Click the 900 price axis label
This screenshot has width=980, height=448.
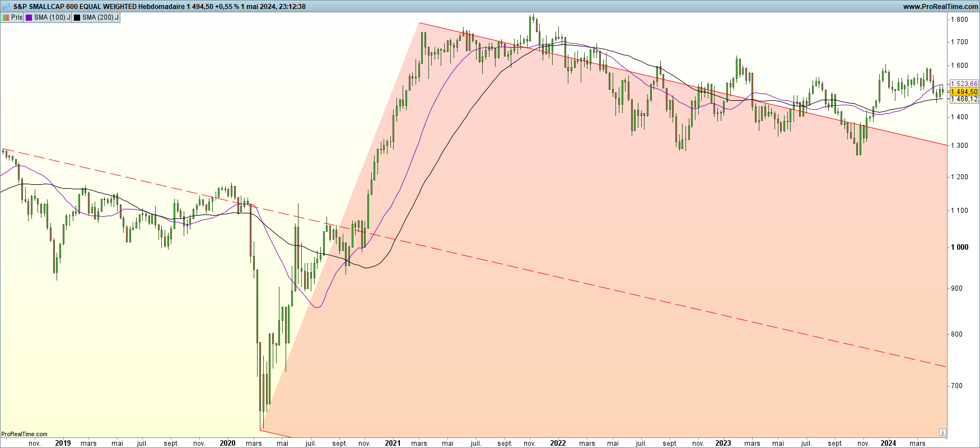[956, 288]
